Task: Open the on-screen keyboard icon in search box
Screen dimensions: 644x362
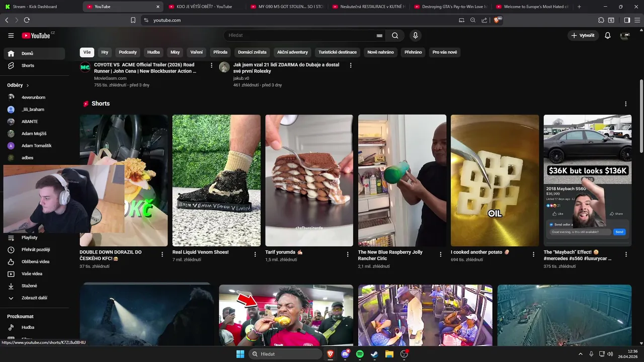Action: (x=379, y=36)
